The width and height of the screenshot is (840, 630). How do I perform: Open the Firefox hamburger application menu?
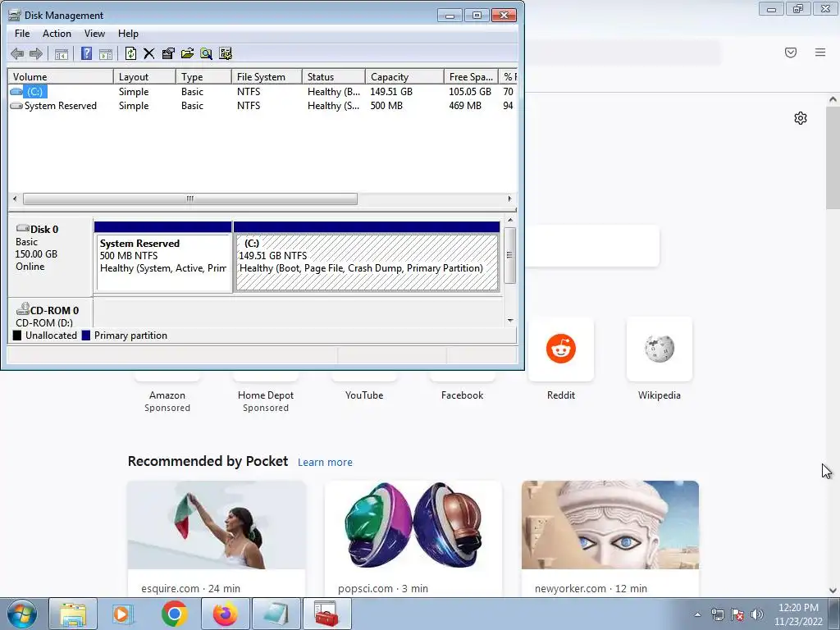[820, 52]
